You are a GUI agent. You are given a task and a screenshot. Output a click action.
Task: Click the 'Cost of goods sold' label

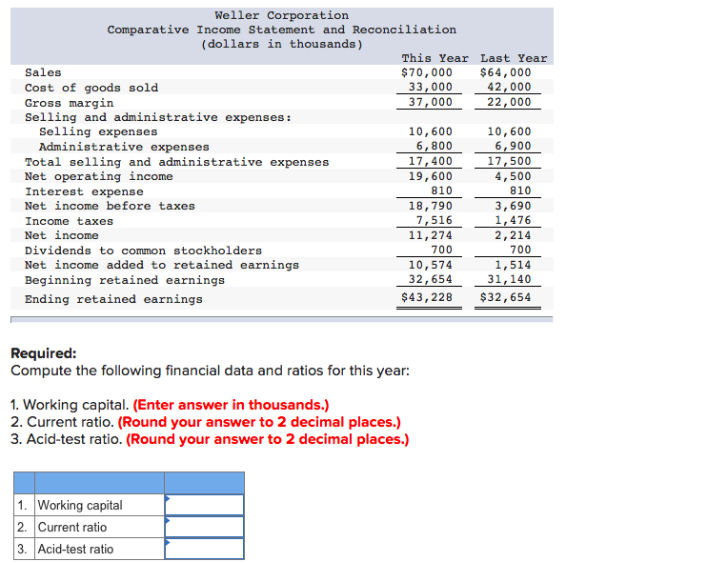tap(91, 88)
